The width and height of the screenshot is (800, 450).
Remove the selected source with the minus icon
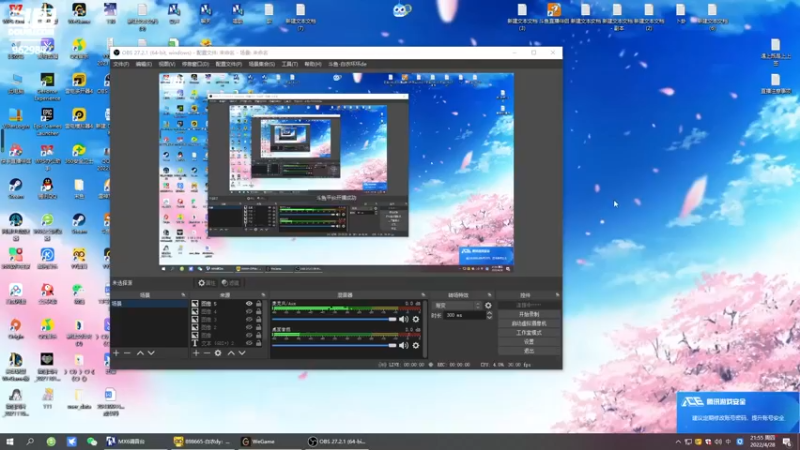207,353
